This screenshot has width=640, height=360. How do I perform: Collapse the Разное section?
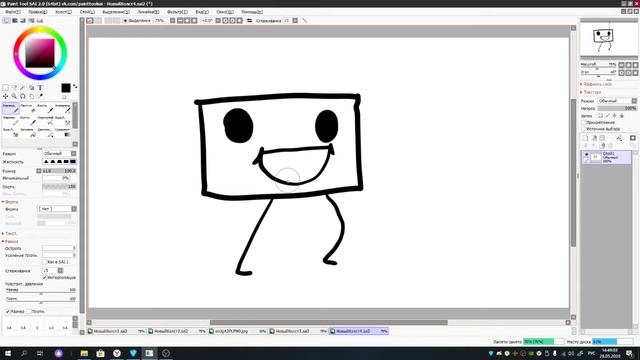pyautogui.click(x=10, y=241)
